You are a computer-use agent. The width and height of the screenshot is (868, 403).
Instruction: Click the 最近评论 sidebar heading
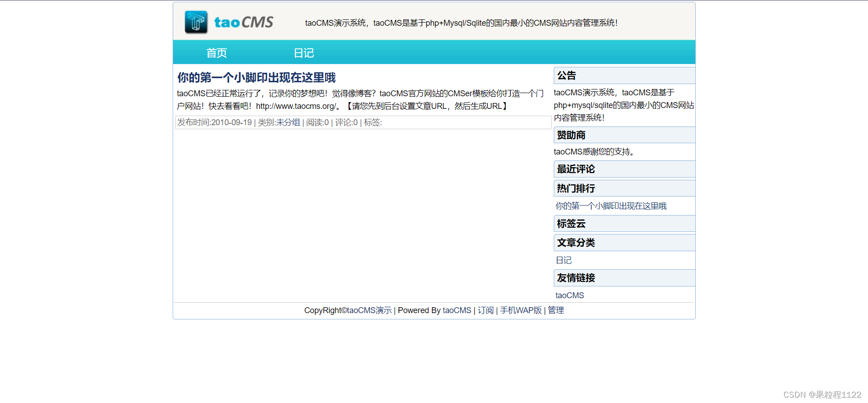[x=624, y=169]
